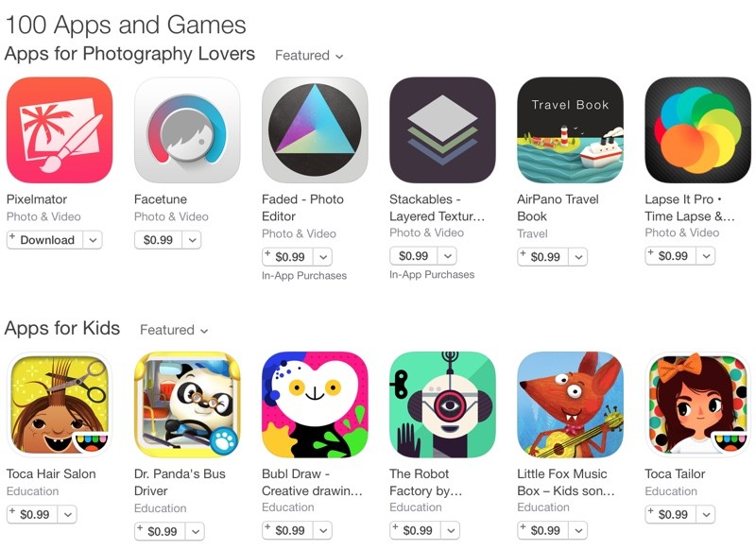Viewport: 756px width, 550px height.
Task: Open The Robot Factory app icon
Action: tap(442, 404)
